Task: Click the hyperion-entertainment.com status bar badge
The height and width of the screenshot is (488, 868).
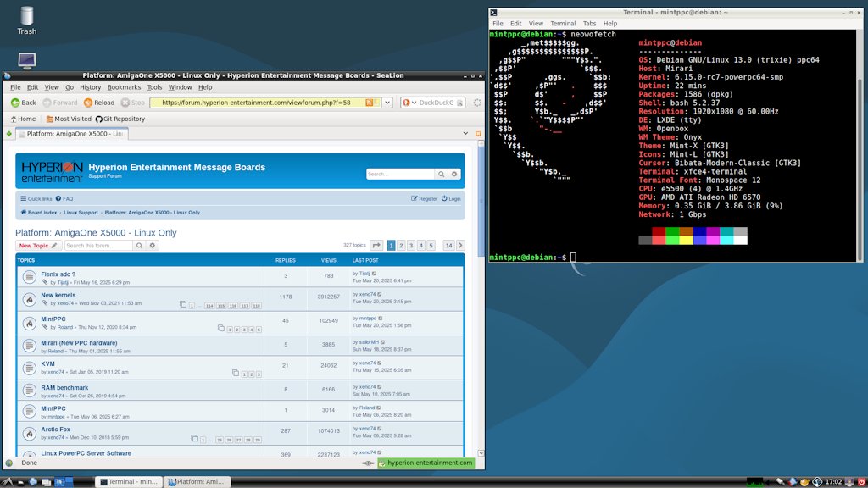Action: tap(426, 463)
